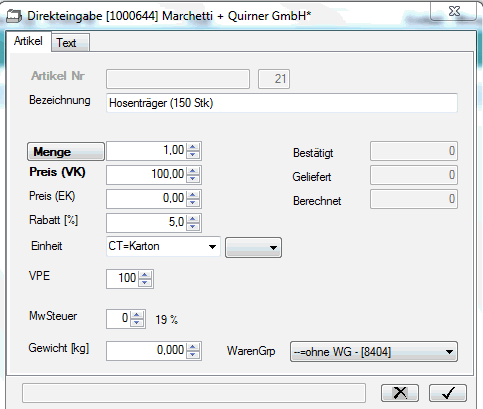Click the Bezeichnung field with Hosenträger text
The width and height of the screenshot is (483, 409).
[282, 103]
